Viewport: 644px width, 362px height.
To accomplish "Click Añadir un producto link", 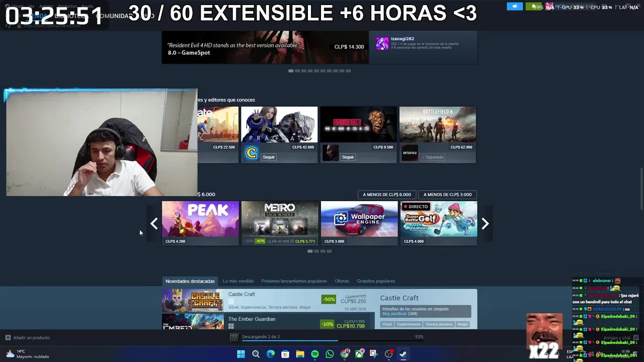I will tap(31, 337).
